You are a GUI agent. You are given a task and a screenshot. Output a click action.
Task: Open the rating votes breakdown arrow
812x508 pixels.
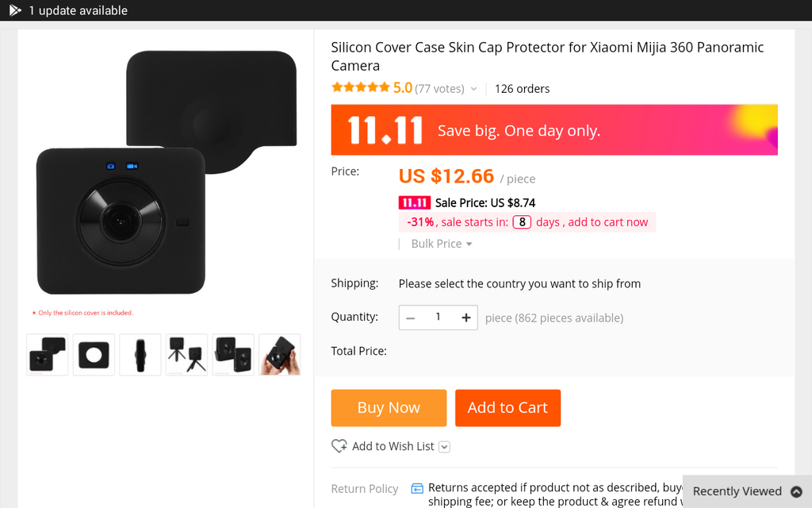click(474, 89)
